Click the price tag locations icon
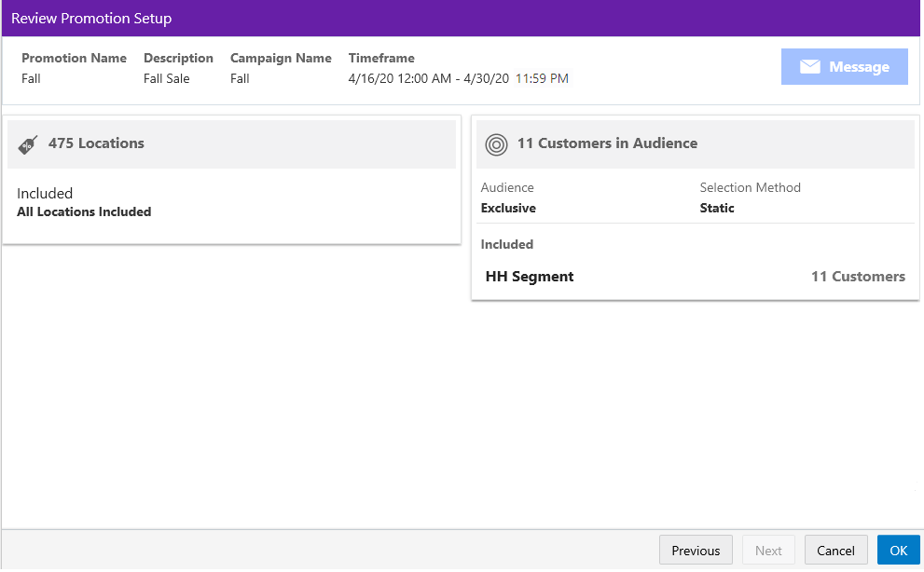This screenshot has height=572, width=924. (x=28, y=144)
